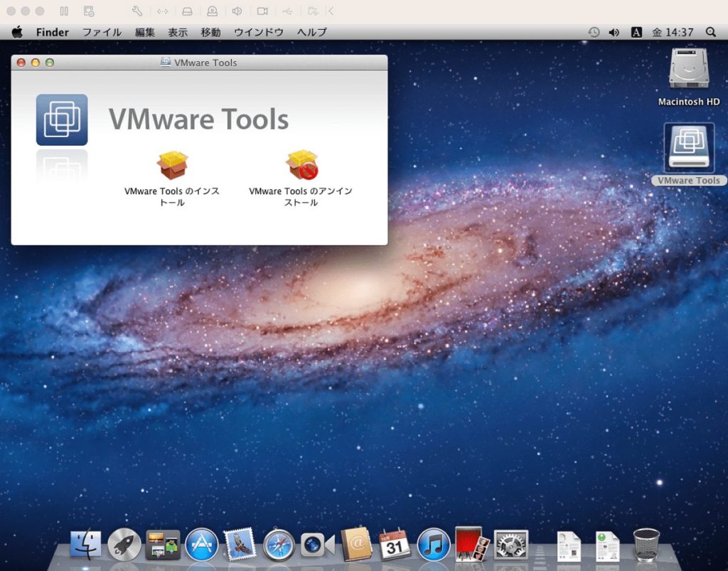
Task: Open the ウインドウ menu
Action: point(259,32)
